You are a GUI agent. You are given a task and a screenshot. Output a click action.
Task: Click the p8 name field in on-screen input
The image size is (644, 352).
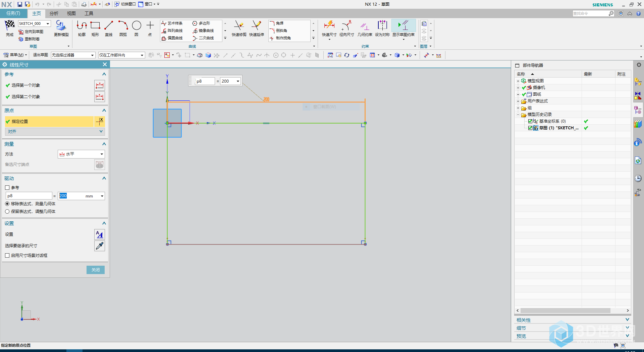pyautogui.click(x=205, y=81)
